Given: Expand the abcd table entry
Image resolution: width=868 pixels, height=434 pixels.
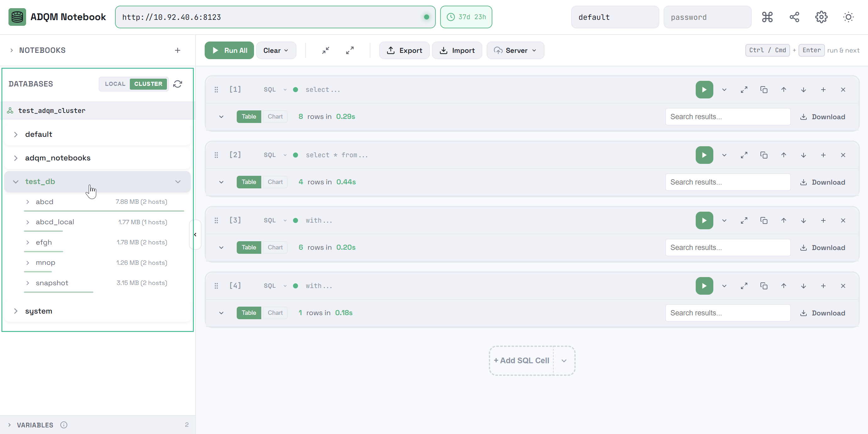Looking at the screenshot, I should (x=28, y=202).
